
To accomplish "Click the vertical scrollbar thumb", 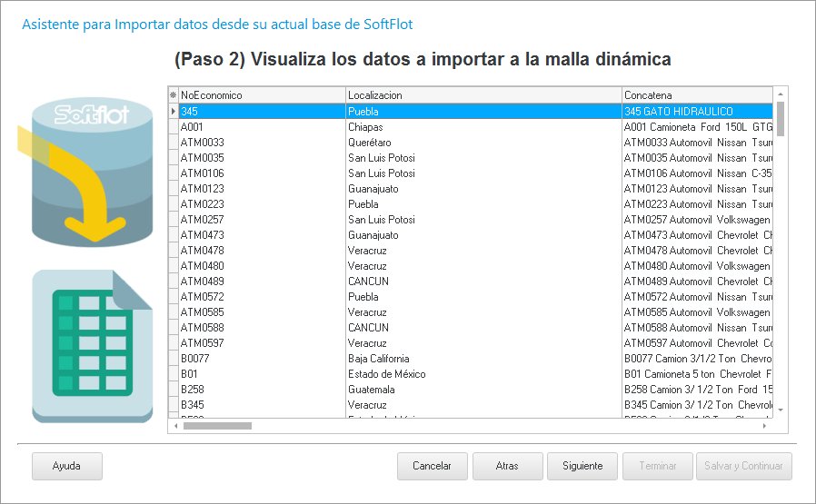I will click(780, 118).
